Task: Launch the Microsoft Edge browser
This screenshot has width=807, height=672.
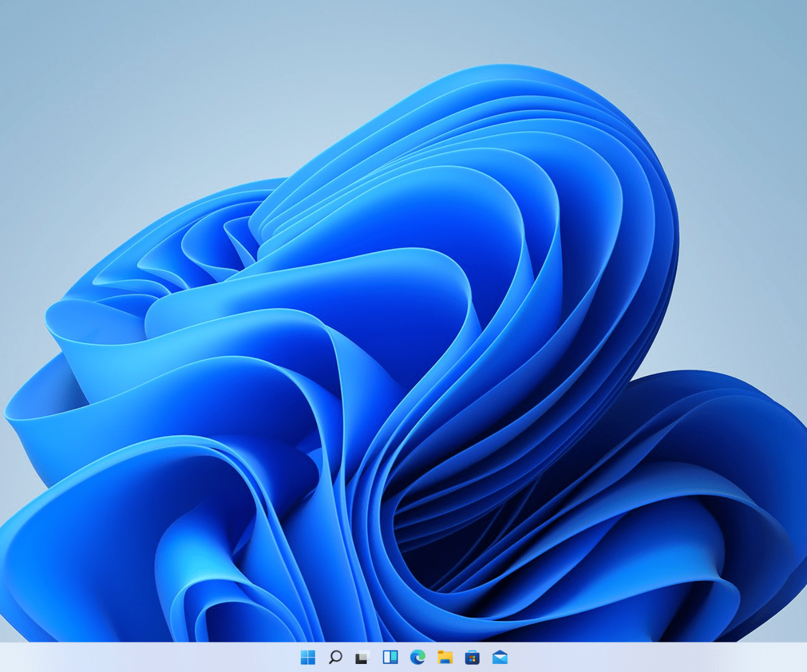Action: [417, 657]
